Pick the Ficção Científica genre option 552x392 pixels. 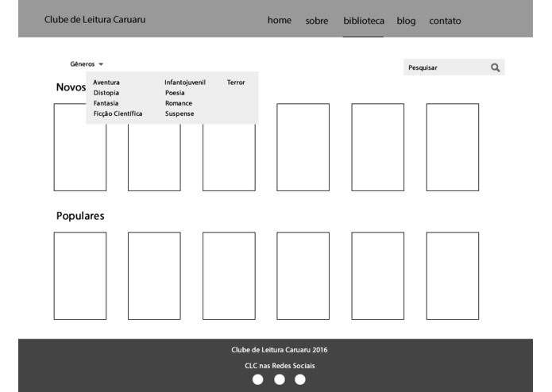(118, 113)
